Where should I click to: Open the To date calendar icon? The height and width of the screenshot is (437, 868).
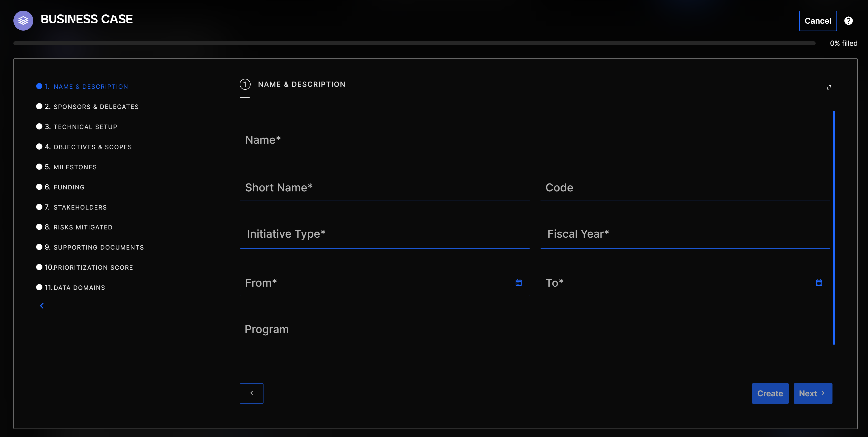click(x=819, y=283)
